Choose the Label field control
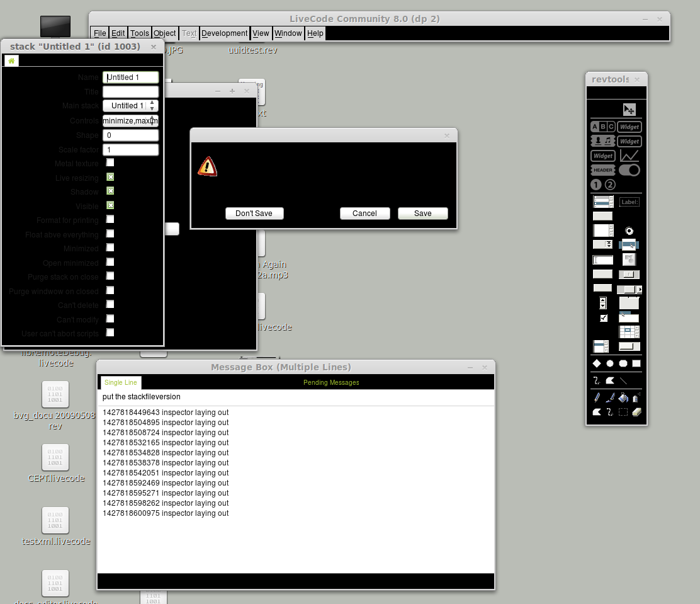The height and width of the screenshot is (604, 700). [629, 202]
